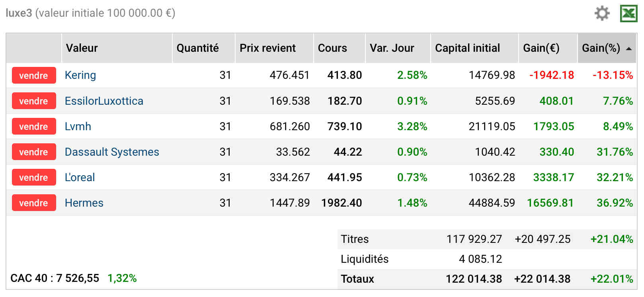Viewport: 644px width, 297px height.
Task: Sort by Capital initial header
Action: point(475,48)
